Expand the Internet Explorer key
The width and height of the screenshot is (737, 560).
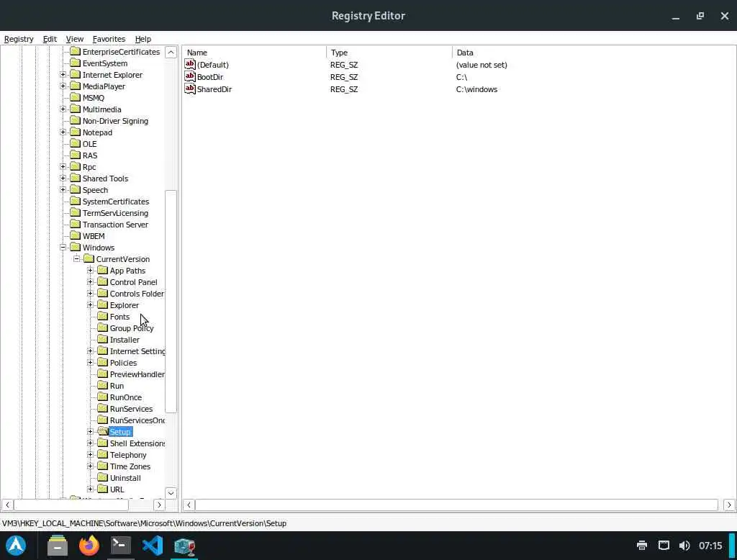63,75
